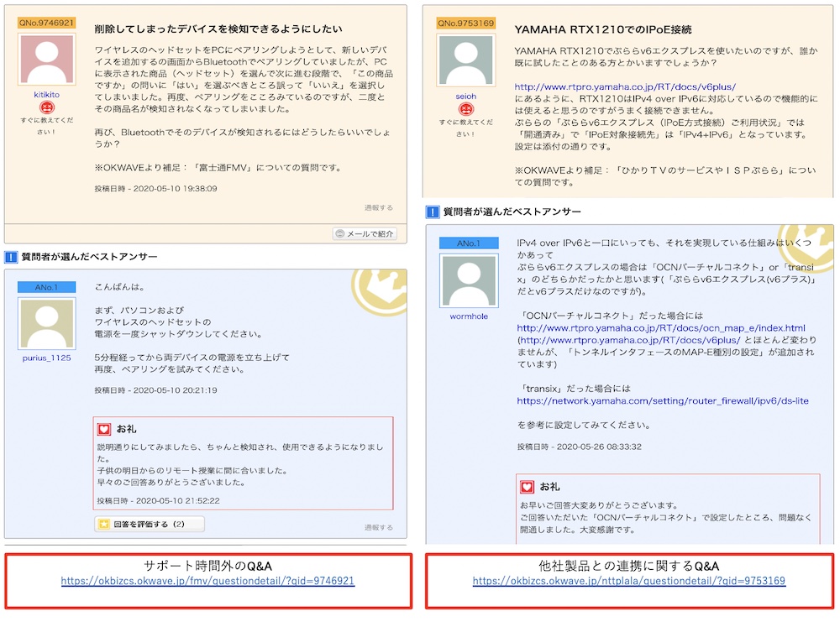
Task: Click the star icon on 回答を評価する button
Action: (x=104, y=525)
